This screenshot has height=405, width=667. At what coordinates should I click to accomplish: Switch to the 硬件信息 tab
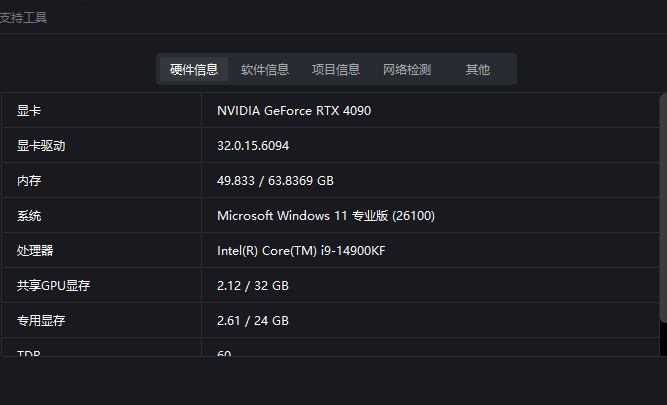point(194,69)
